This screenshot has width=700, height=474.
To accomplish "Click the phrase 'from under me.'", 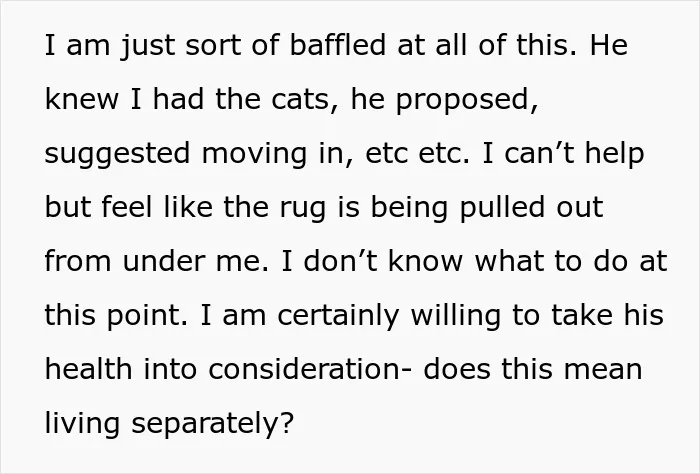I will [157, 261].
